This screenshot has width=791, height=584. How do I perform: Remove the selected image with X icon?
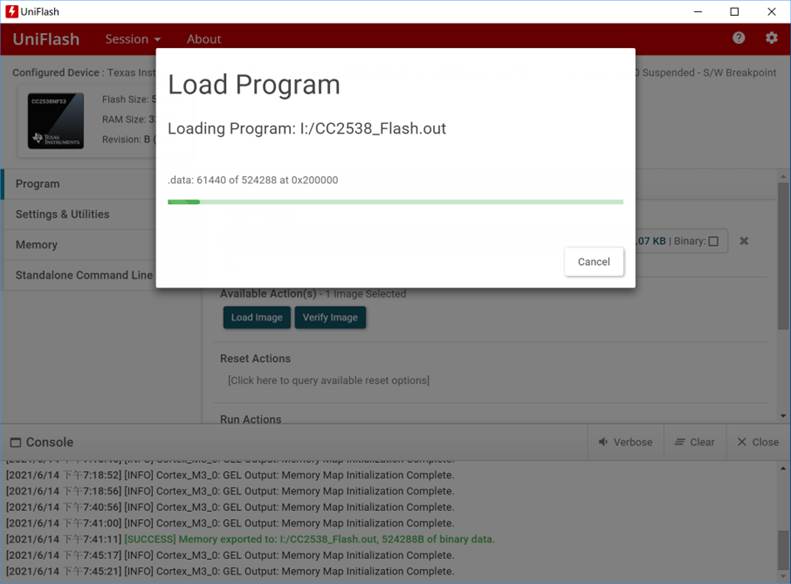coord(744,241)
